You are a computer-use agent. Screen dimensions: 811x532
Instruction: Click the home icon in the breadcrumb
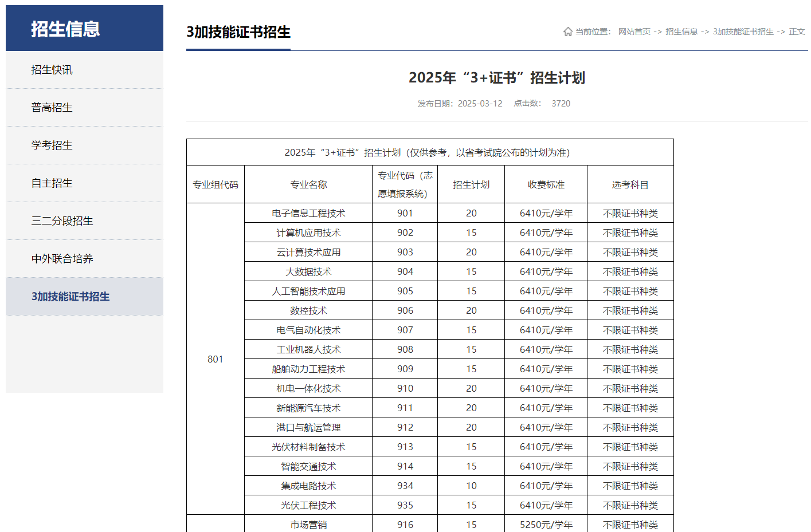[567, 32]
